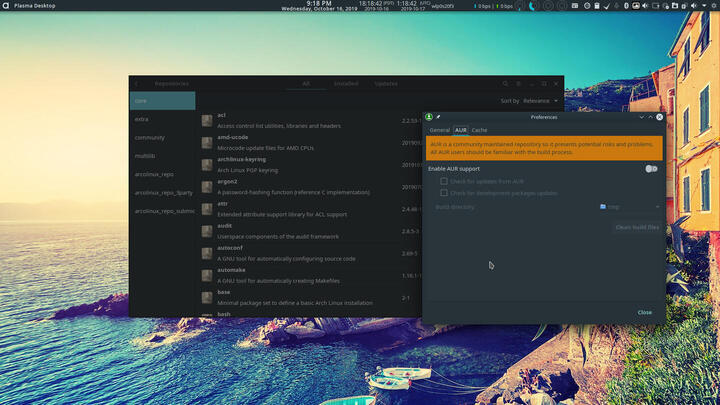Click the green Pamac icon in Preferences titlebar
The image size is (720, 405).
coord(429,117)
